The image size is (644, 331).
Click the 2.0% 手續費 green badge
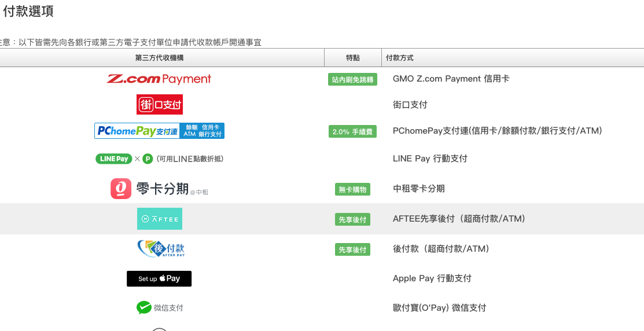coord(352,131)
